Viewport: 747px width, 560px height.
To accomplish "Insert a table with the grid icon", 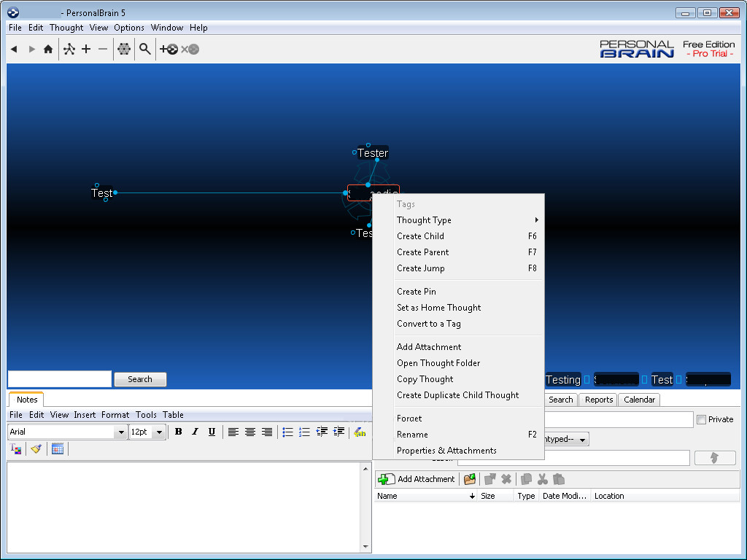I will pyautogui.click(x=58, y=448).
